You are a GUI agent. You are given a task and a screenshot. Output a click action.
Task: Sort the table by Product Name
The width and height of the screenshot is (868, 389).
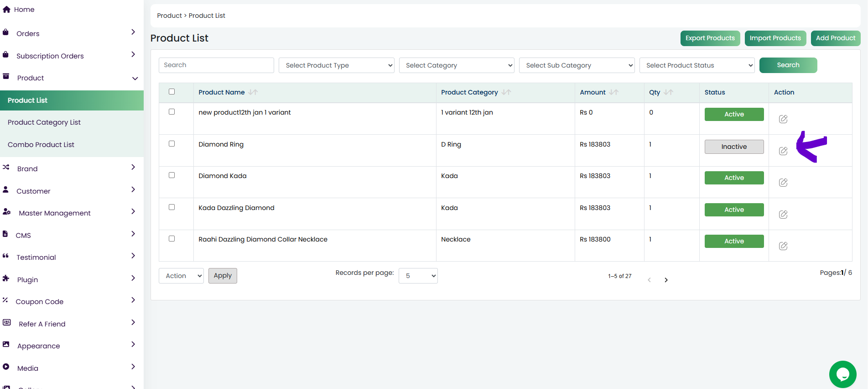click(253, 92)
